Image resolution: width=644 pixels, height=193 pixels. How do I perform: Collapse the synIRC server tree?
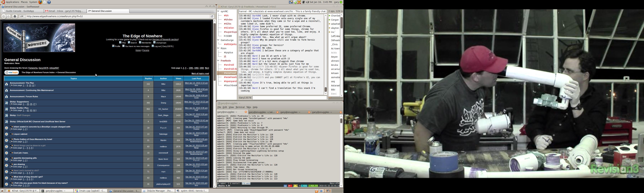click(218, 11)
